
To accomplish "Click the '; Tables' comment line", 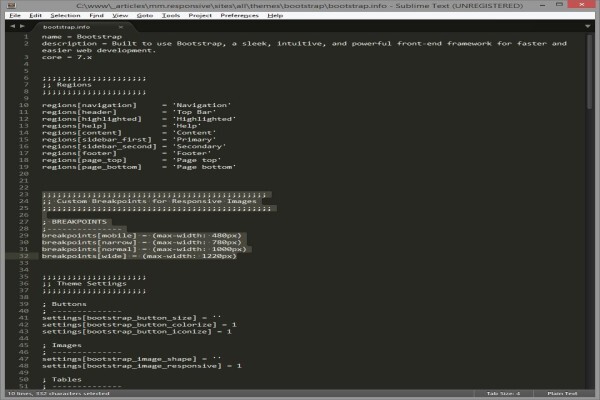I will click(62, 380).
